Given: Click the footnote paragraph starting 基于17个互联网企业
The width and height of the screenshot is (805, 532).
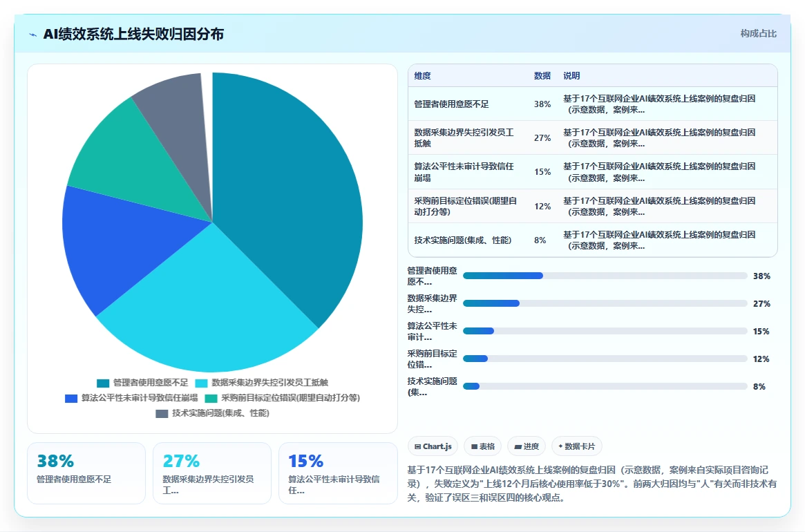Looking at the screenshot, I should point(592,484).
